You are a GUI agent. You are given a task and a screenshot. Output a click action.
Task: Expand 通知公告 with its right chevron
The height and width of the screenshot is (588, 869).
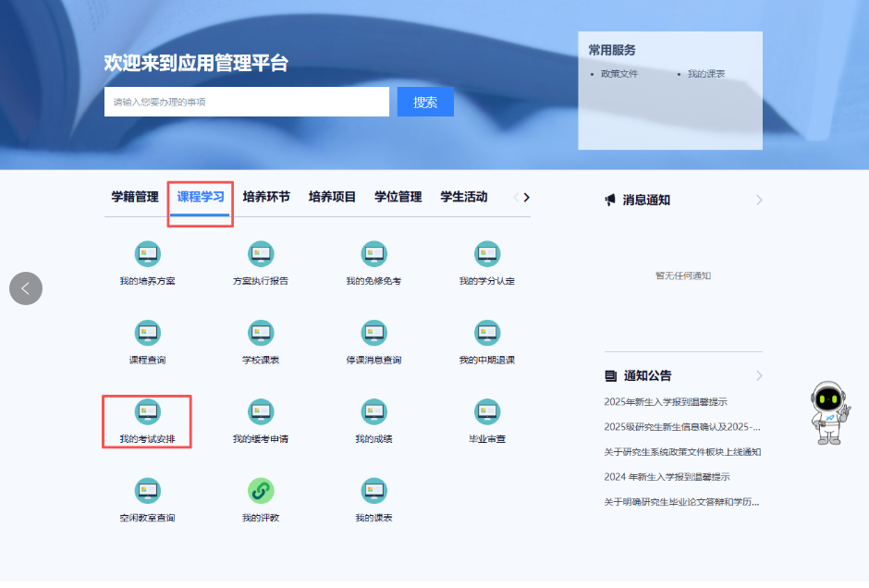click(x=759, y=375)
